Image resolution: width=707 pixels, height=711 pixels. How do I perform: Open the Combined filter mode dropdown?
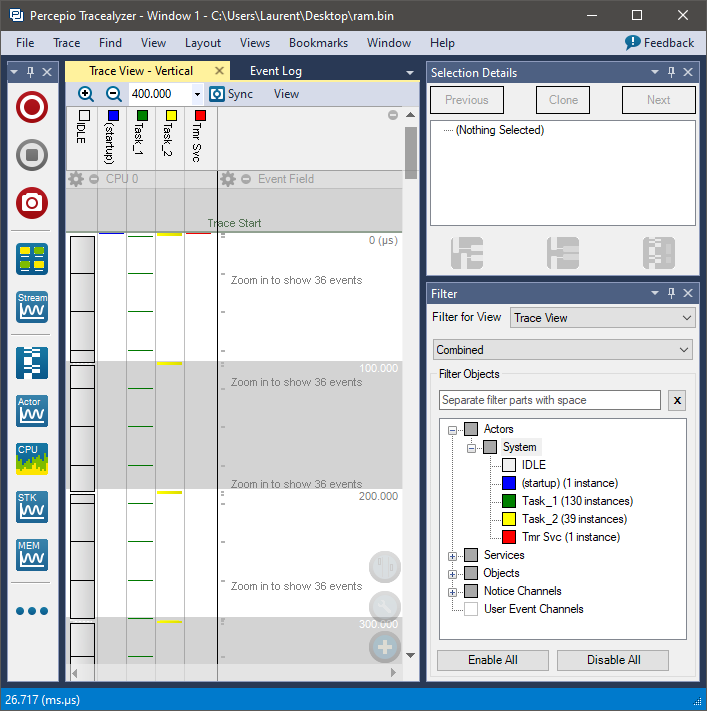coord(562,350)
